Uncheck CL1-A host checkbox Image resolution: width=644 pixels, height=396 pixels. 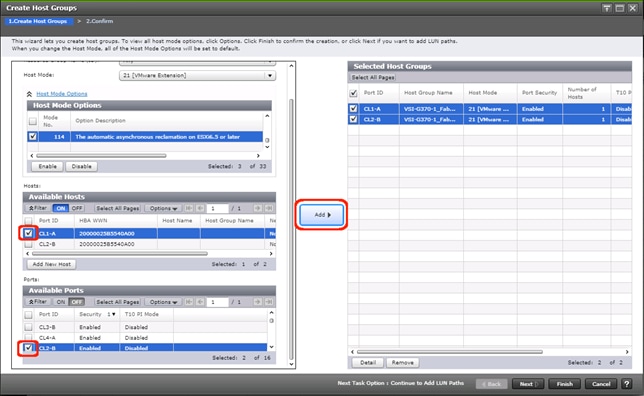(28, 233)
